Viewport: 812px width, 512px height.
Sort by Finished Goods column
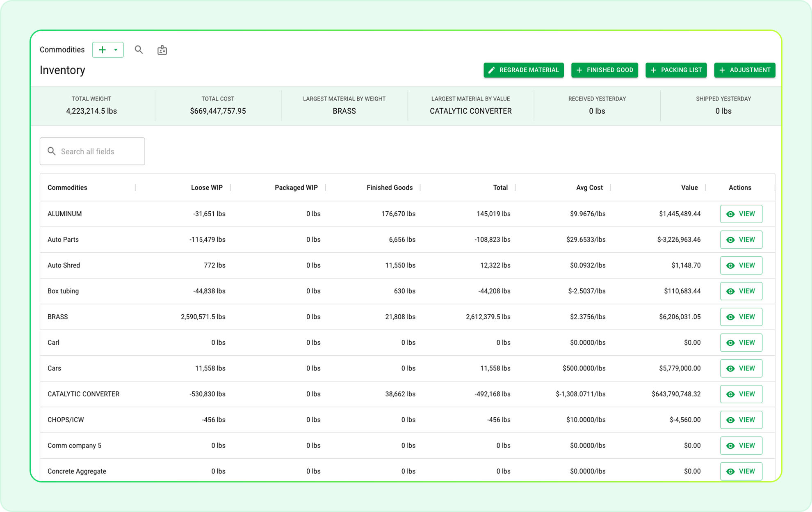389,187
